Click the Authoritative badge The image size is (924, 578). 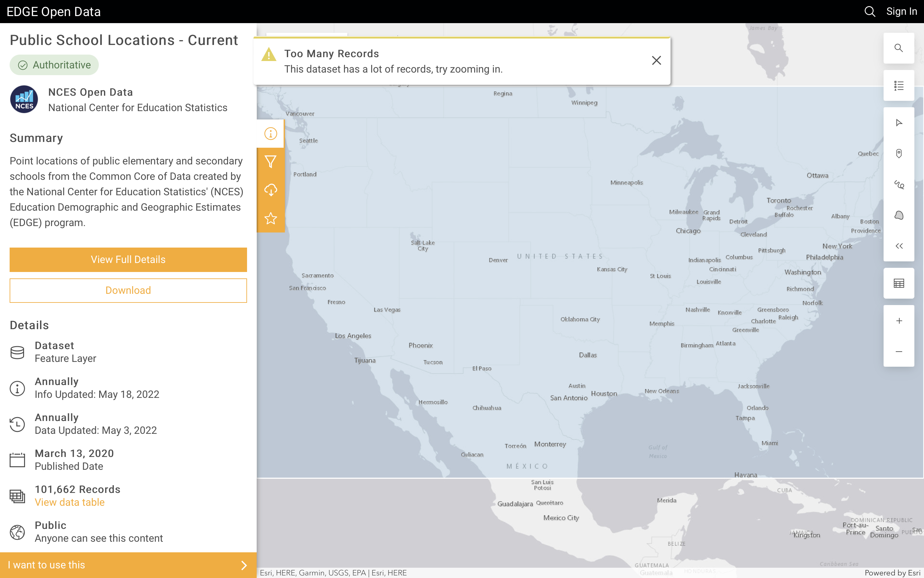[54, 65]
